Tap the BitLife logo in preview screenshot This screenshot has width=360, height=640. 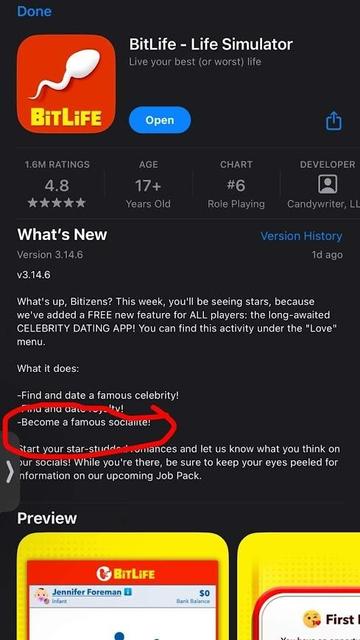click(125, 574)
